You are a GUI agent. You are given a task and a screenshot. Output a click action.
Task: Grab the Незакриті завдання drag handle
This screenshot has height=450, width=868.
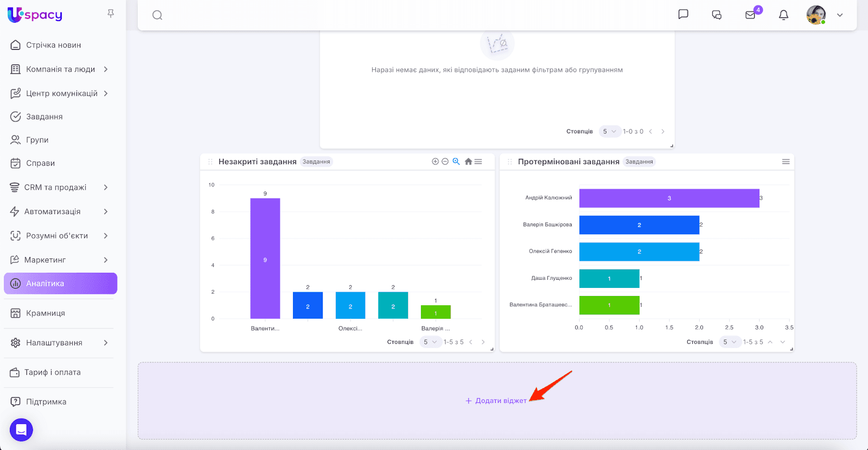click(210, 162)
